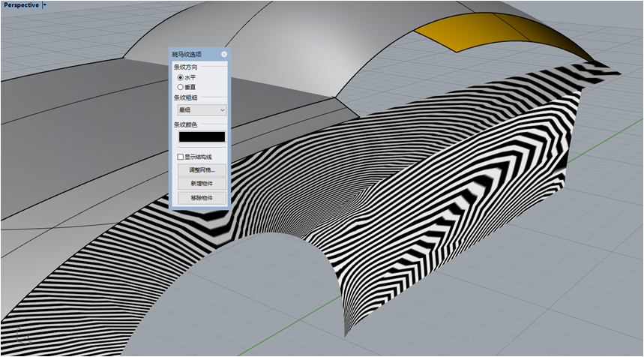Click the 调整网格... button
The width and height of the screenshot is (644, 357).
pos(201,170)
